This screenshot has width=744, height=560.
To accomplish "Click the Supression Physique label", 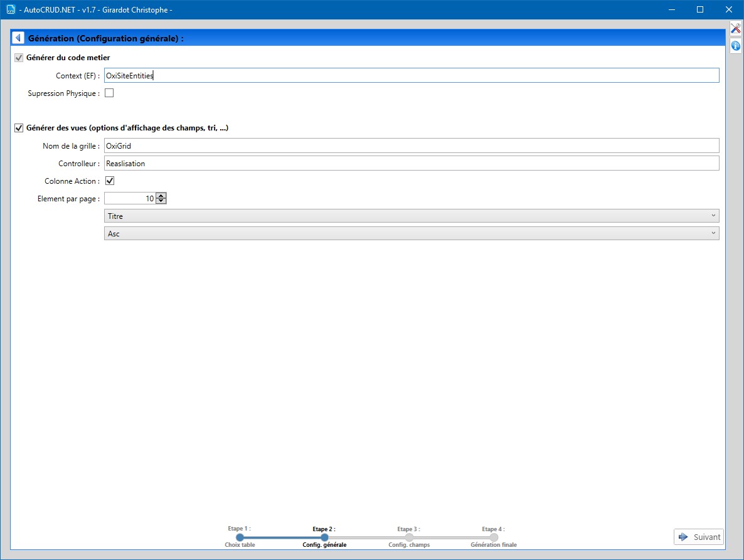I will click(63, 93).
